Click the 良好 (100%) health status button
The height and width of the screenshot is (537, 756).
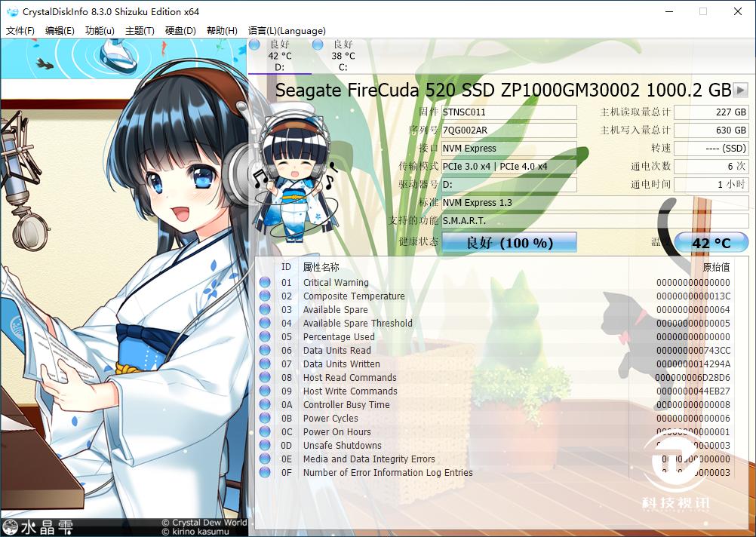click(x=509, y=241)
